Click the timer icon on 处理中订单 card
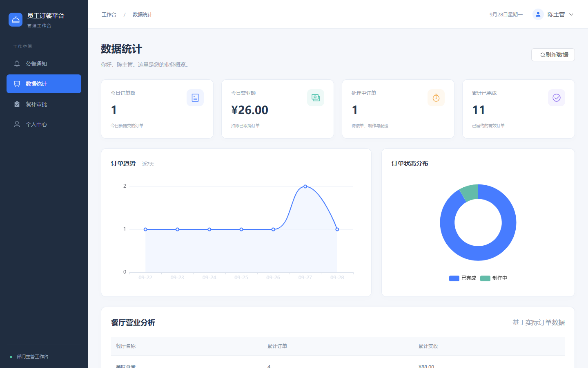Image resolution: width=588 pixels, height=368 pixels. (436, 98)
